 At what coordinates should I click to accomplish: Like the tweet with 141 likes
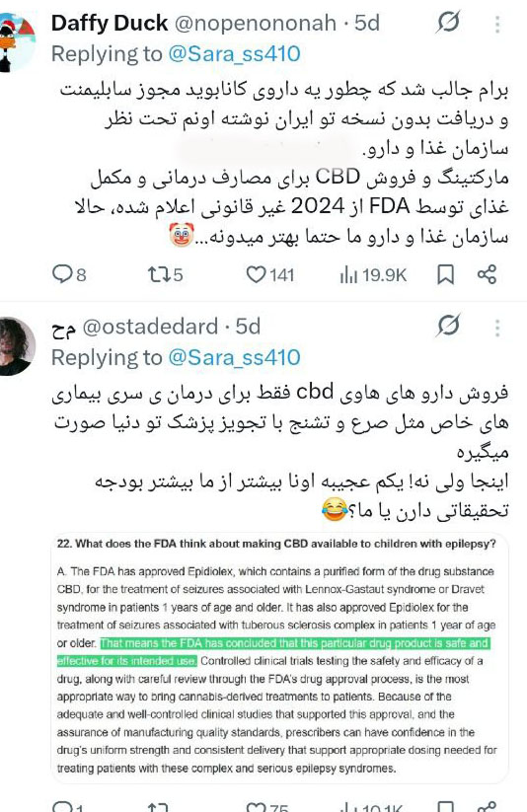(270, 274)
